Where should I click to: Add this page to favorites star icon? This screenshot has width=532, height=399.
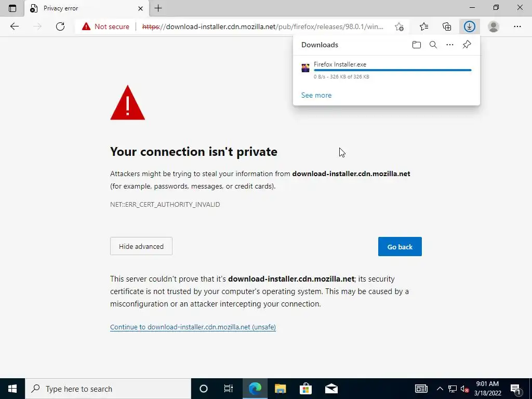coord(400,26)
